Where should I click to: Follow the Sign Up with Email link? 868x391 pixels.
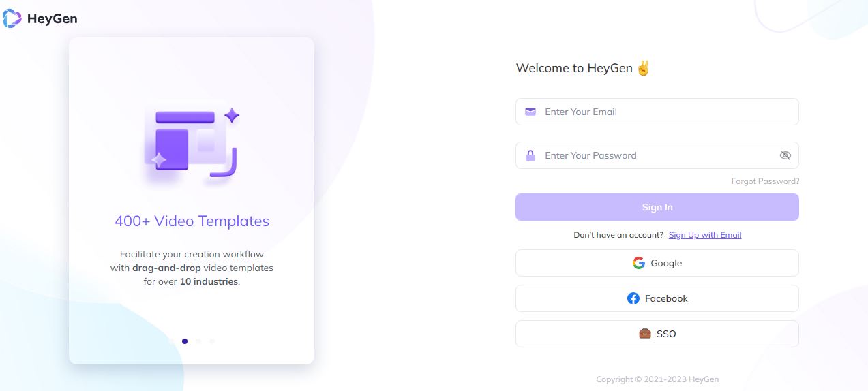[x=705, y=235]
